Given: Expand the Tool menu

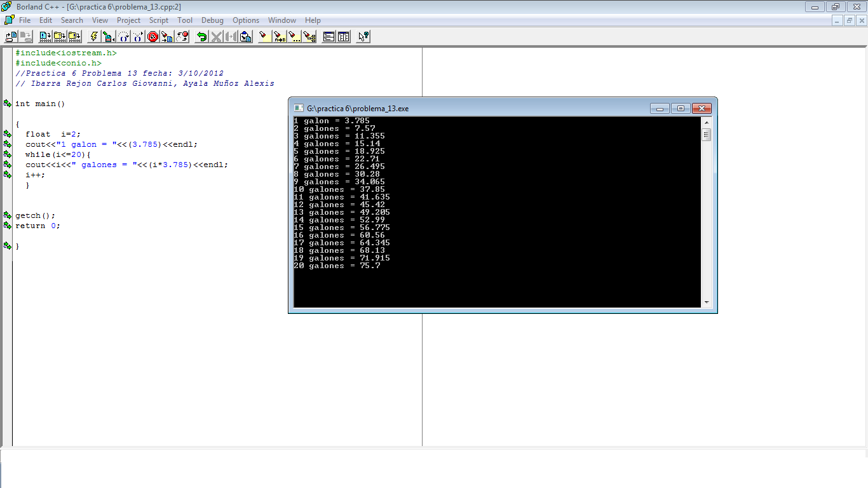Looking at the screenshot, I should [x=185, y=20].
